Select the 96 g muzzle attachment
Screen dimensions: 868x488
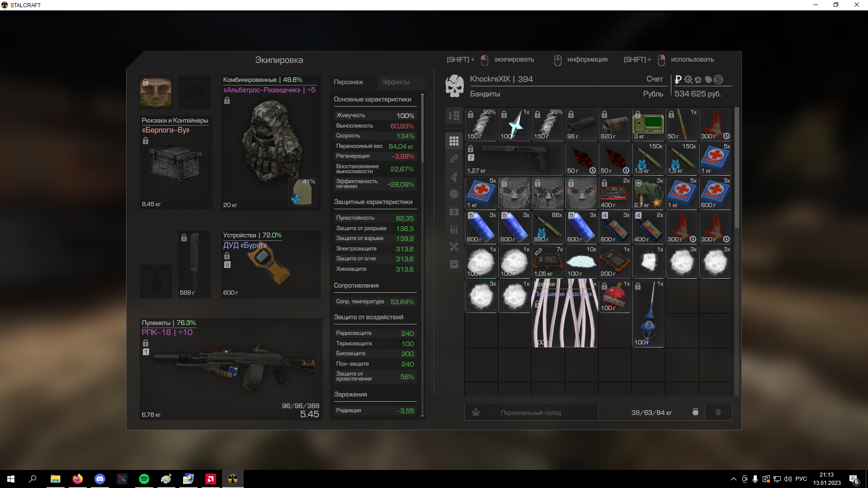point(581,124)
